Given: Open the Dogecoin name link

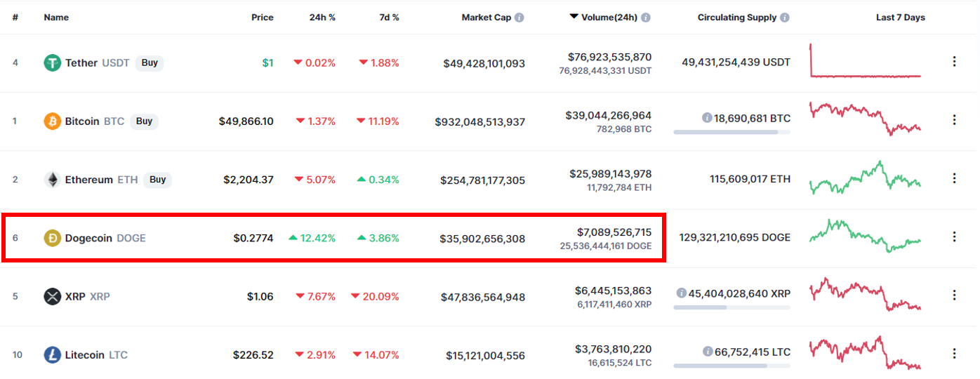Looking at the screenshot, I should click(88, 238).
